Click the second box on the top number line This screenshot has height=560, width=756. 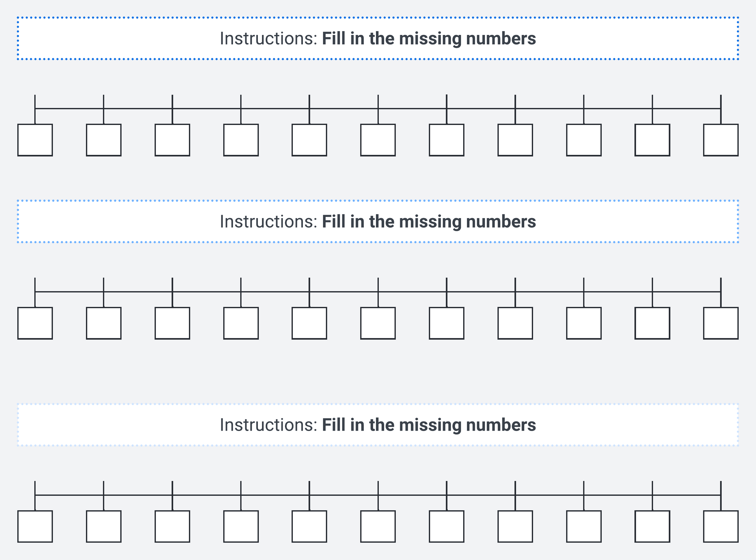click(x=104, y=140)
